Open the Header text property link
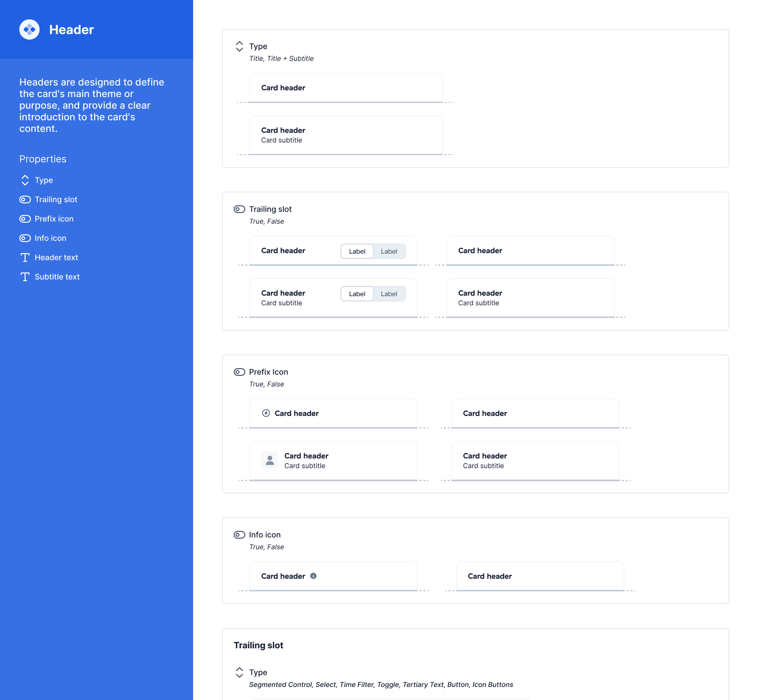 tap(56, 257)
